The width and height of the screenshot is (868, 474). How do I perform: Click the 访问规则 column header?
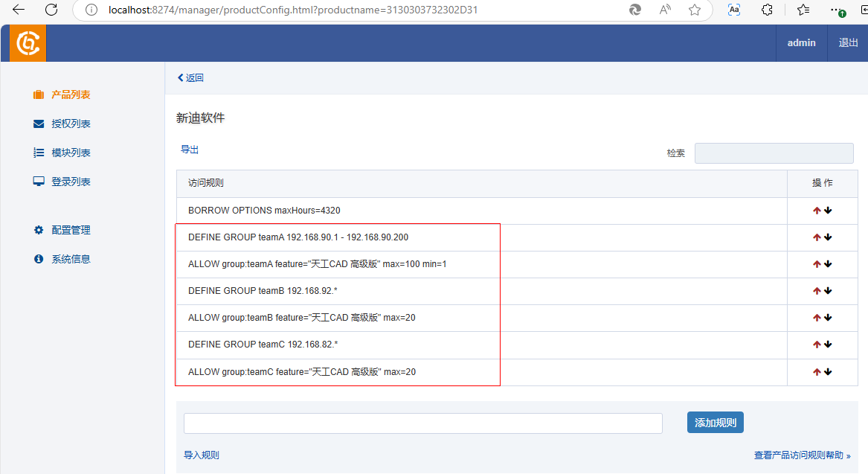click(x=206, y=183)
